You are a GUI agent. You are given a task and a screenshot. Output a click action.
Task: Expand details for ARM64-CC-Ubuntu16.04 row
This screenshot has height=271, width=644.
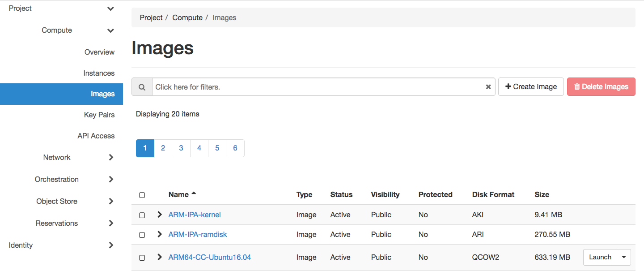pos(160,257)
